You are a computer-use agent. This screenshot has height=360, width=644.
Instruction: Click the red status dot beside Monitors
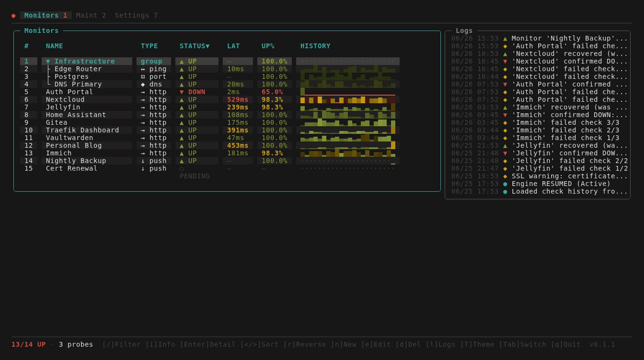click(14, 15)
